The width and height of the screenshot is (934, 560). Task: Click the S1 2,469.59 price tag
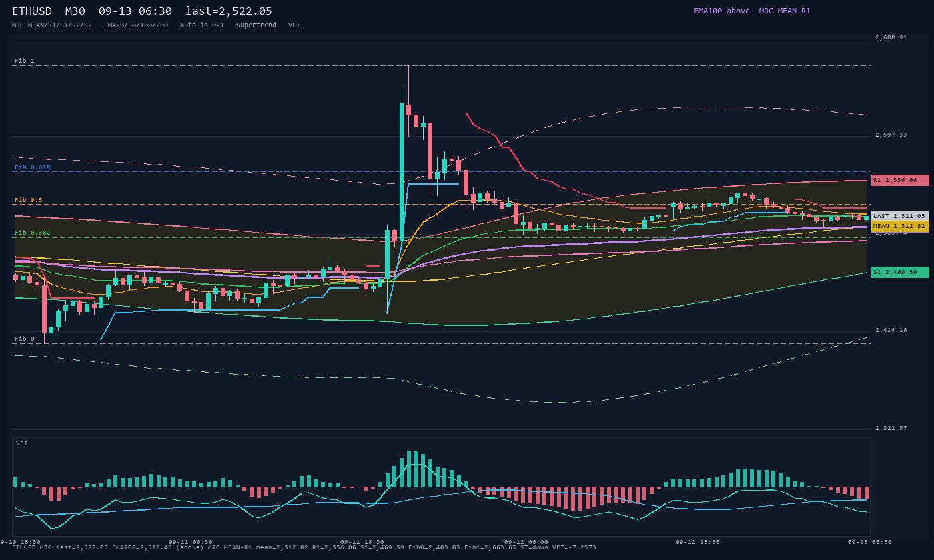point(900,272)
